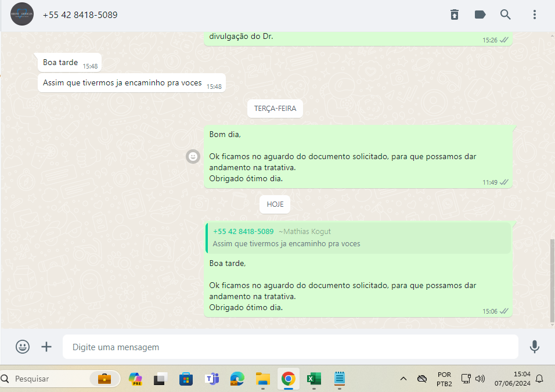Screen dimensions: 555x392
Task: Open Microsoft Teams from the taskbar
Action: pos(211,379)
